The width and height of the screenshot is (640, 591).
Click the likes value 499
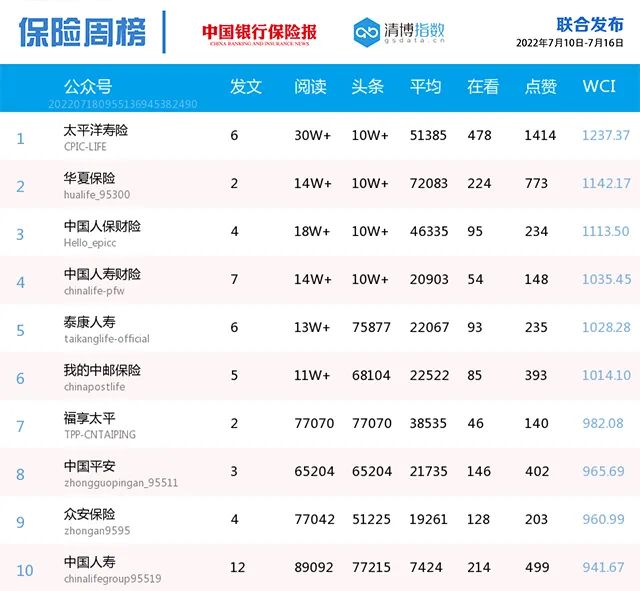[x=537, y=567]
